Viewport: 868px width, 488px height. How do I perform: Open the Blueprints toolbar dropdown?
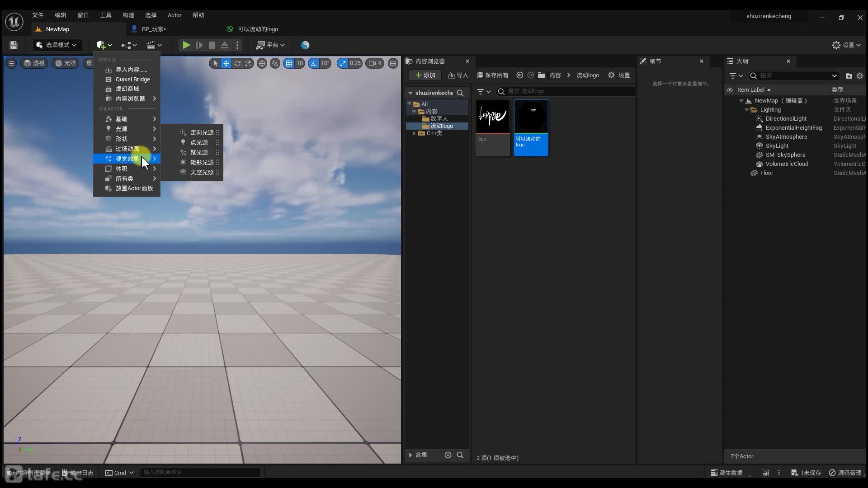point(129,45)
